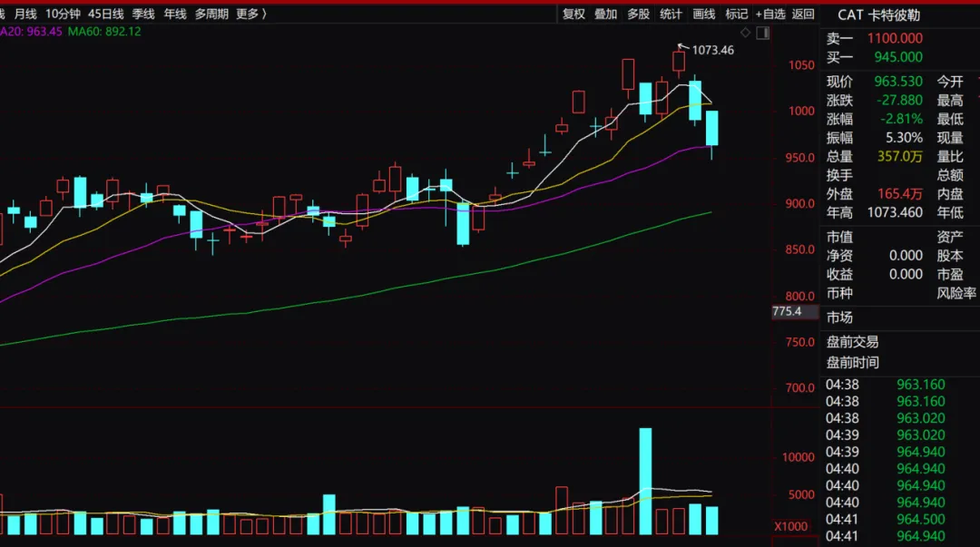Viewport: 980px width, 547px height.
Task: Expand the 更多 more periods menu
Action: pyautogui.click(x=251, y=14)
